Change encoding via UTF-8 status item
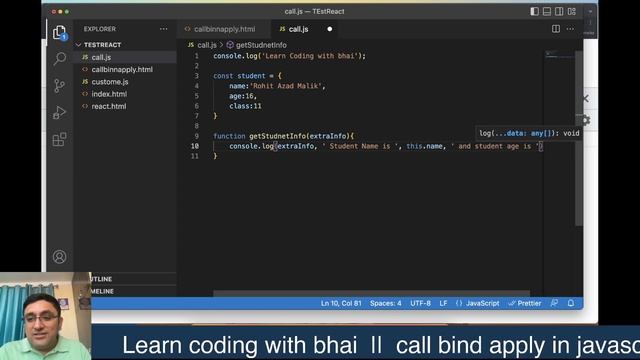 pyautogui.click(x=420, y=303)
